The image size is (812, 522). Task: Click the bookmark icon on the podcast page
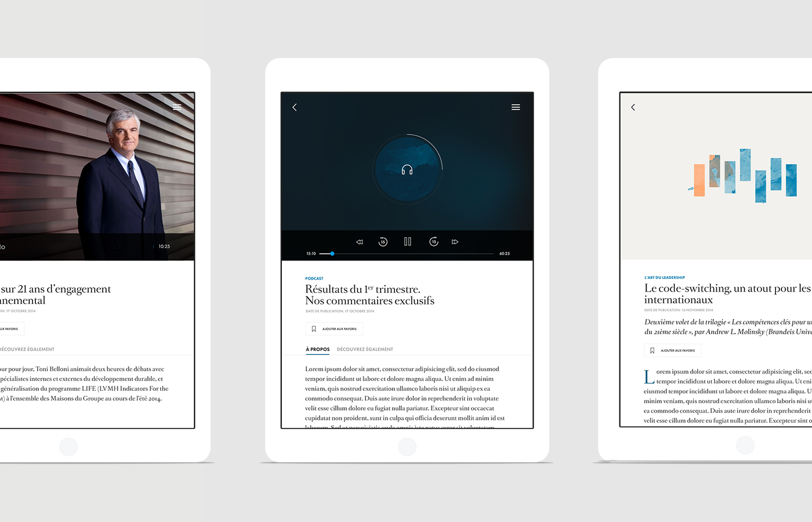tap(314, 329)
